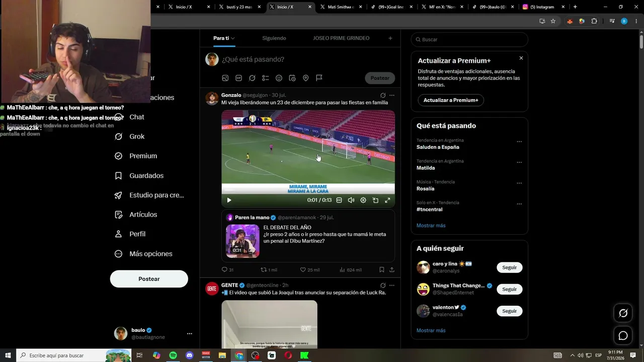Open the emoji picker in composer
Screen dimensions: 644x362
tap(279, 78)
